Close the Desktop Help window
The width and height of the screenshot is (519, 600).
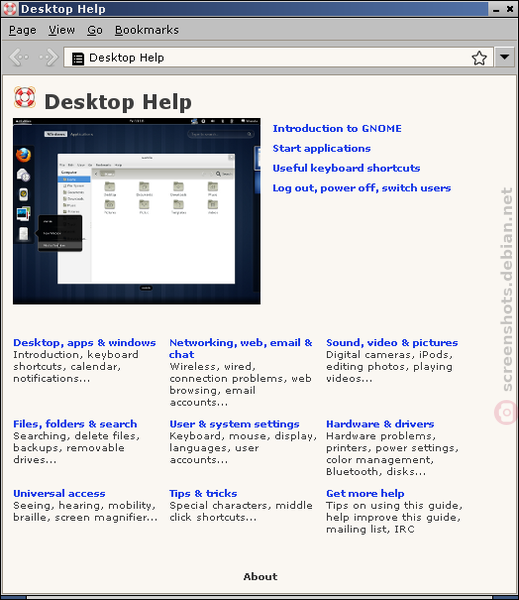(510, 9)
